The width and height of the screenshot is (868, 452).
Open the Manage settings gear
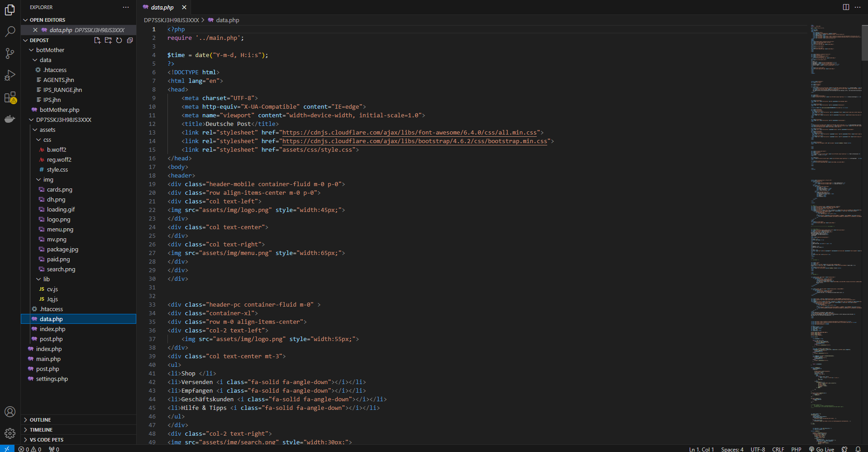10,433
